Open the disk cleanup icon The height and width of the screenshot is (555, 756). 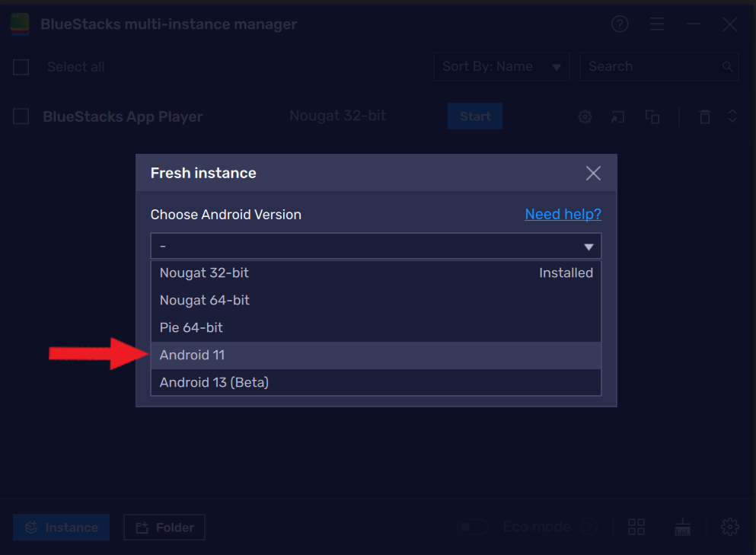point(682,527)
